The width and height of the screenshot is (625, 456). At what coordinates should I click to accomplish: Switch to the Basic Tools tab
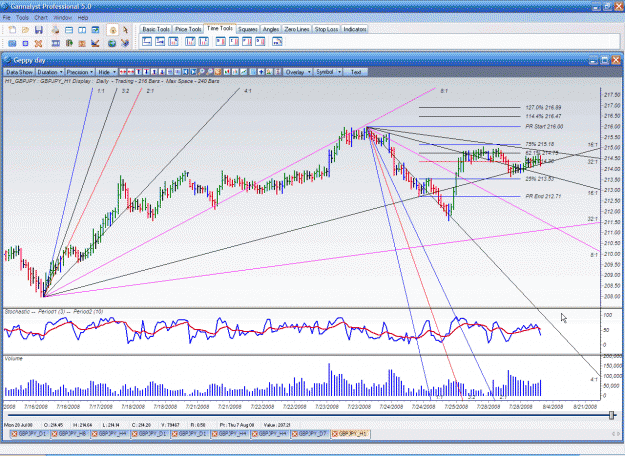click(x=156, y=29)
